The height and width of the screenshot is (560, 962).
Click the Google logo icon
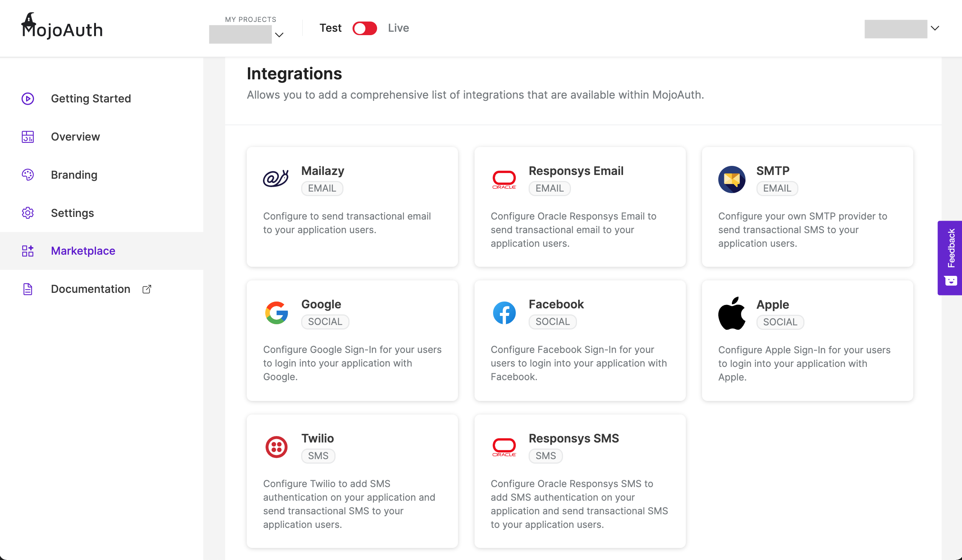[x=276, y=312]
